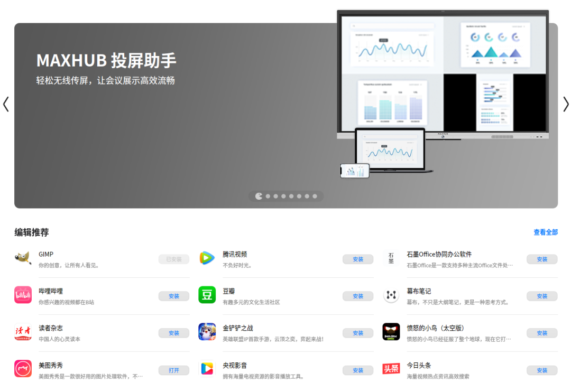Viewport: 571px width, 392px height.
Task: Open the 石墨Office app icon
Action: click(391, 258)
